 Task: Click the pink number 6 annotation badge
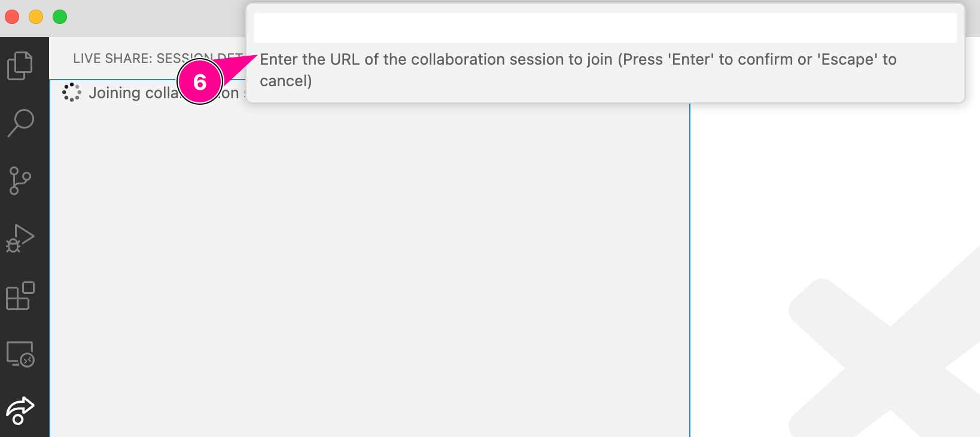pos(200,82)
